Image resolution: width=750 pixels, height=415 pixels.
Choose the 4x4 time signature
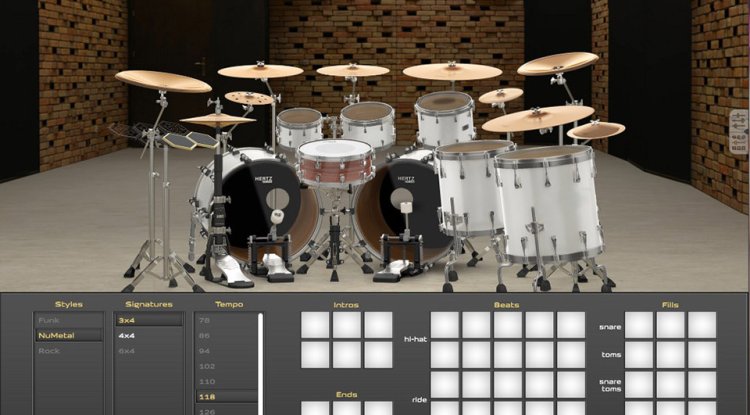(x=149, y=336)
